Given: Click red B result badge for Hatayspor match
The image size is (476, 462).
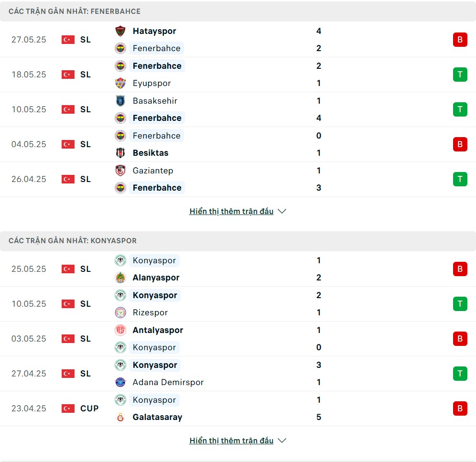Looking at the screenshot, I should point(460,40).
